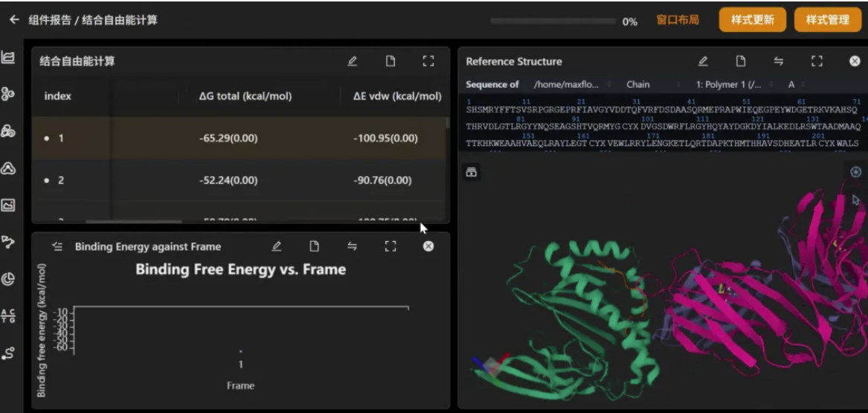This screenshot has height=413, width=868.
Task: Click the -65.29(0.00) cell
Action: click(x=228, y=138)
